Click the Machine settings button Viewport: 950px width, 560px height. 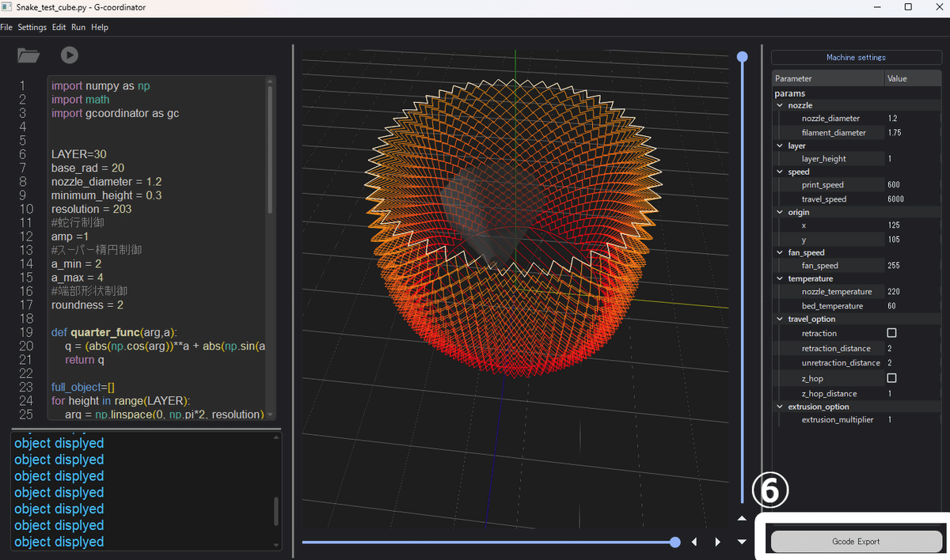click(856, 58)
